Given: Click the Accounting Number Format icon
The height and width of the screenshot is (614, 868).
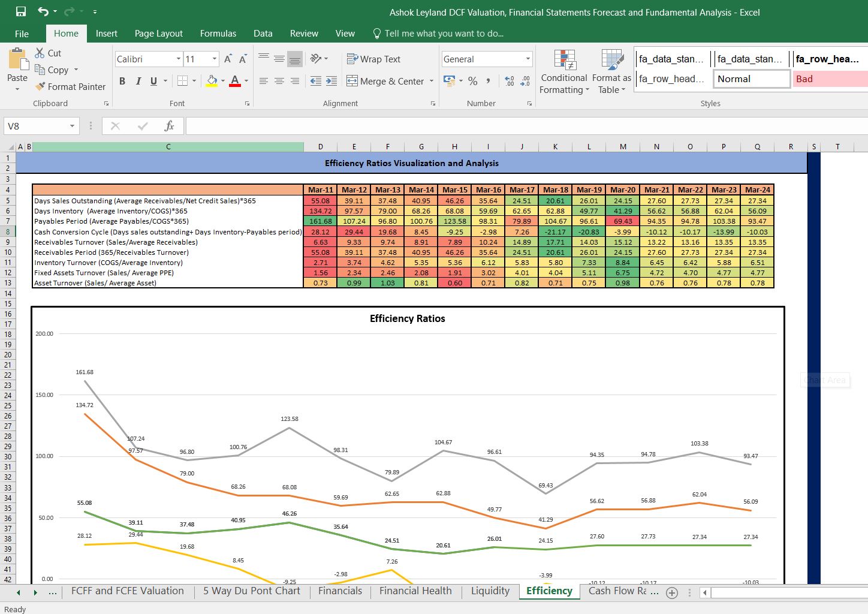Looking at the screenshot, I should tap(449, 80).
